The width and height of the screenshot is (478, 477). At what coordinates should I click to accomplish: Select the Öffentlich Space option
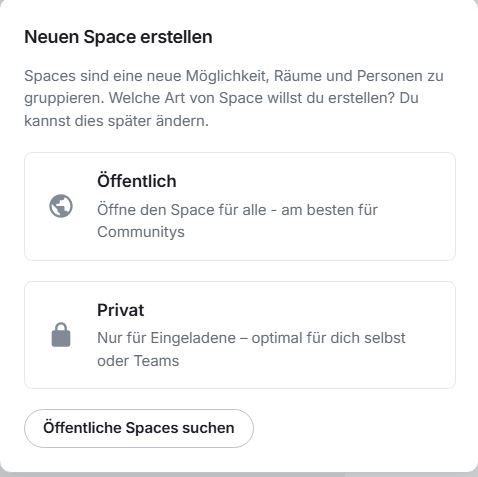(240, 206)
